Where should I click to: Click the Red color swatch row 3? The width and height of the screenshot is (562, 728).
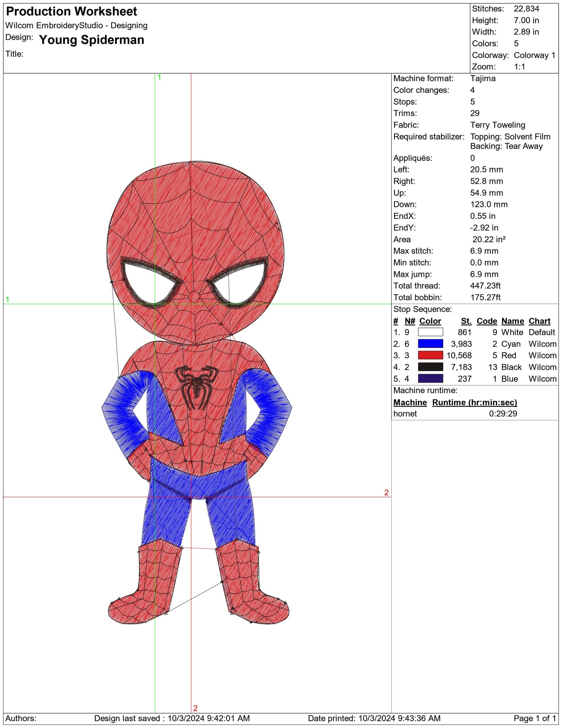coord(430,355)
